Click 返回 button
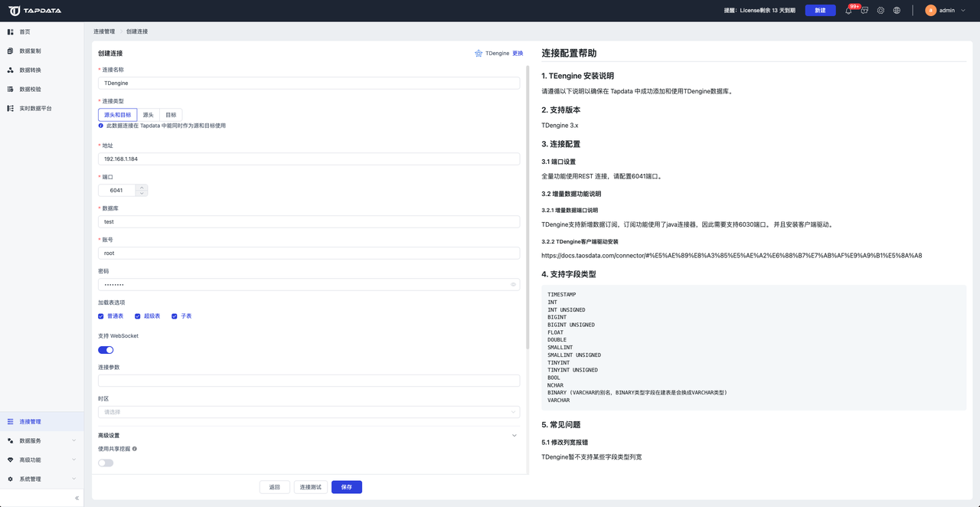 (274, 487)
